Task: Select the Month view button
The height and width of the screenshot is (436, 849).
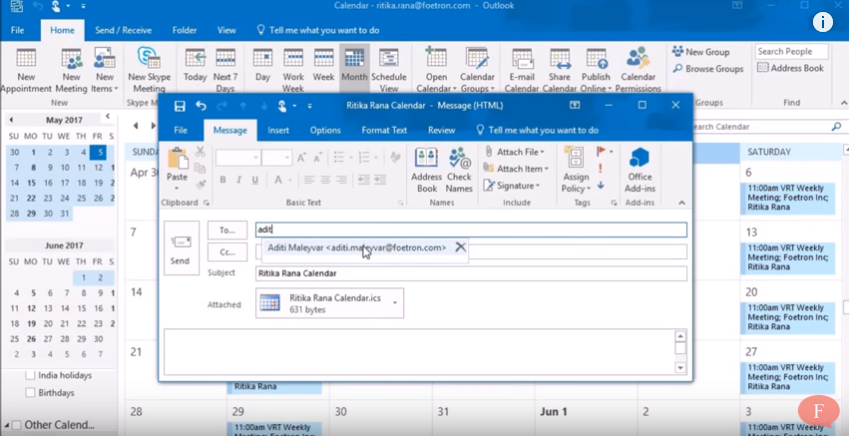Action: click(354, 70)
